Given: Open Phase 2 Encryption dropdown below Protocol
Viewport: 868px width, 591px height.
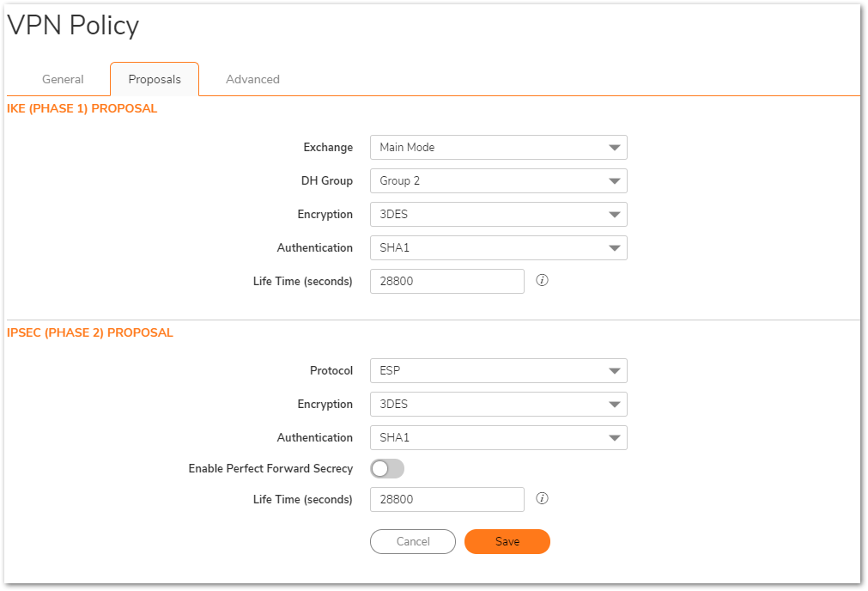Looking at the screenshot, I should click(x=498, y=405).
